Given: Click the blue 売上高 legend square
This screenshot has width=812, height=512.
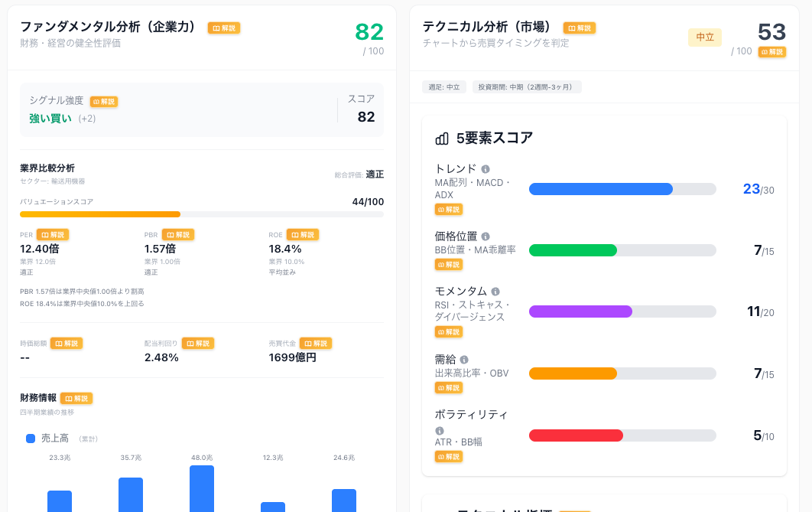Looking at the screenshot, I should tap(31, 439).
